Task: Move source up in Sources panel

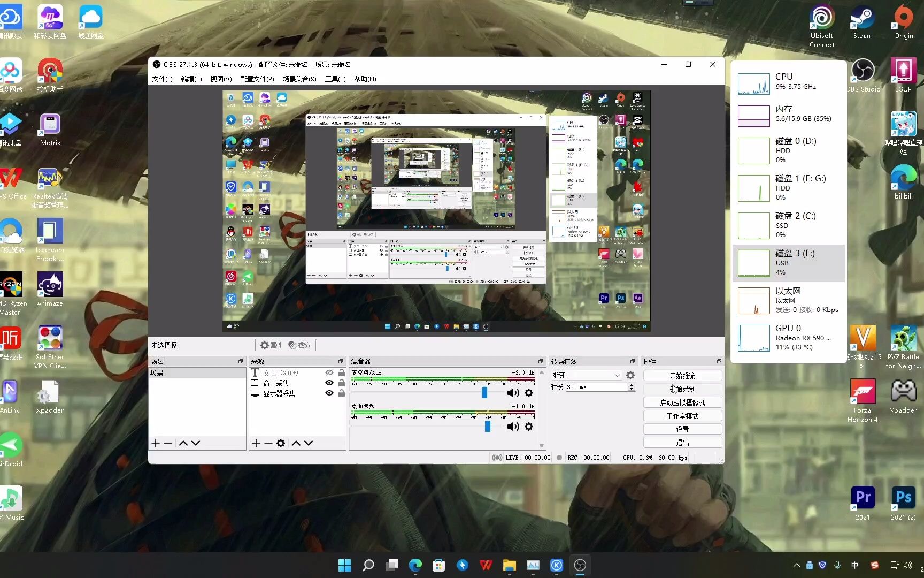Action: pos(296,443)
